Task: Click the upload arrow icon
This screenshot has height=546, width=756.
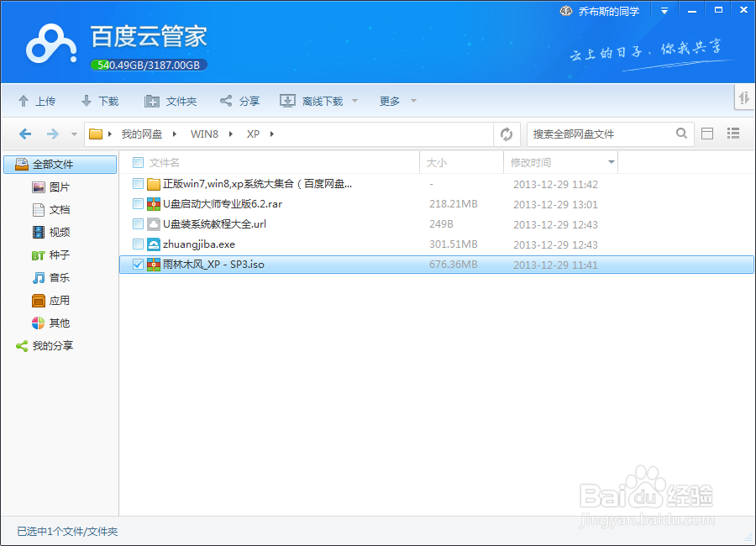Action: (x=24, y=101)
